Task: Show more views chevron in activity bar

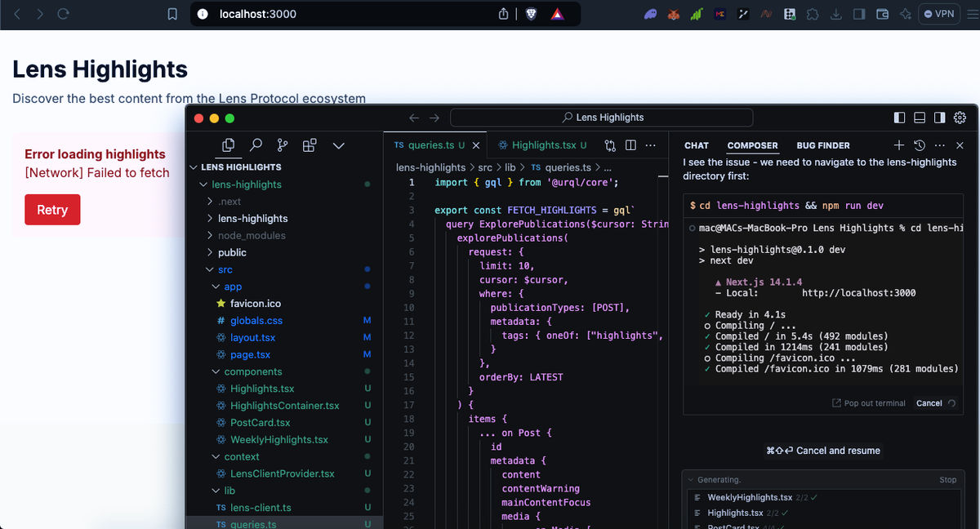Action: point(338,145)
